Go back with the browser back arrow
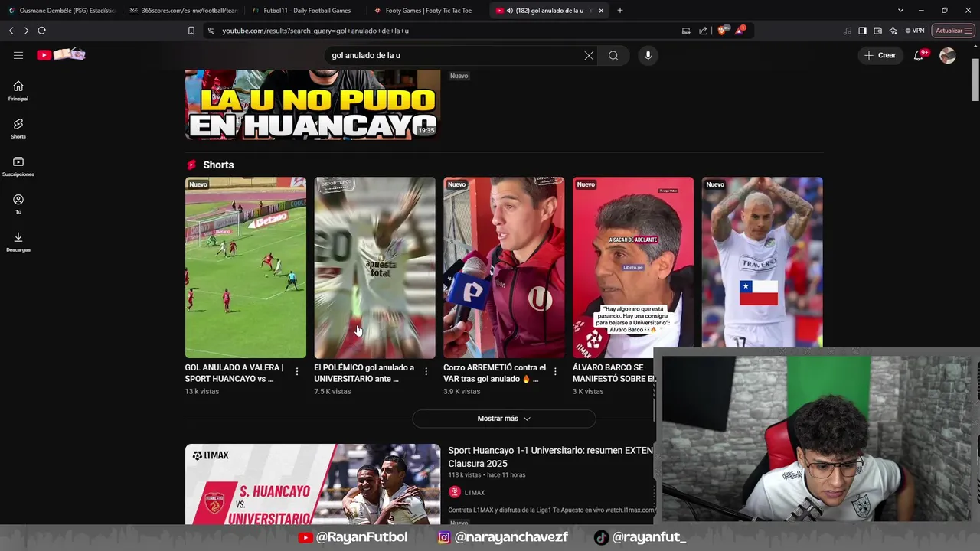 [x=11, y=31]
